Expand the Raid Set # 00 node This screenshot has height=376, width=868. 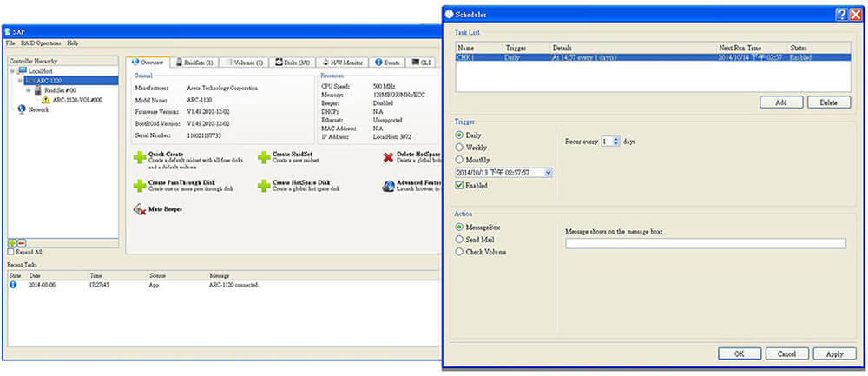(x=29, y=90)
